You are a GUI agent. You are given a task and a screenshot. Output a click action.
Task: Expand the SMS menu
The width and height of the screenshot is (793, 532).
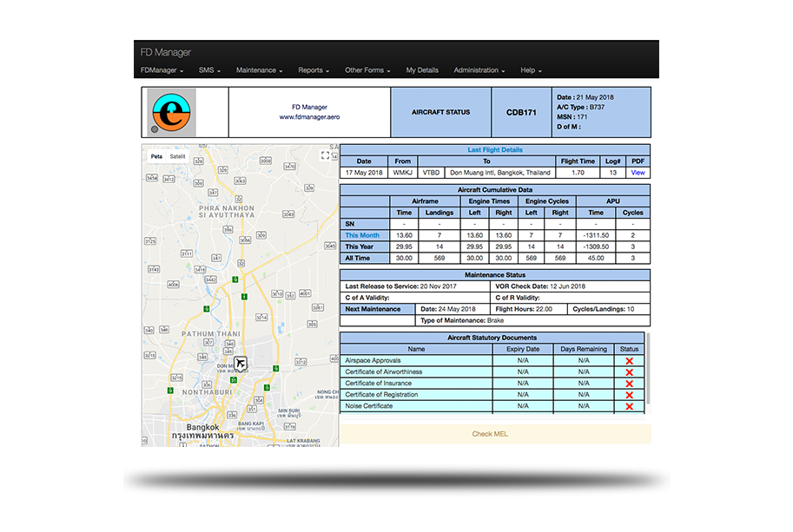tap(209, 70)
